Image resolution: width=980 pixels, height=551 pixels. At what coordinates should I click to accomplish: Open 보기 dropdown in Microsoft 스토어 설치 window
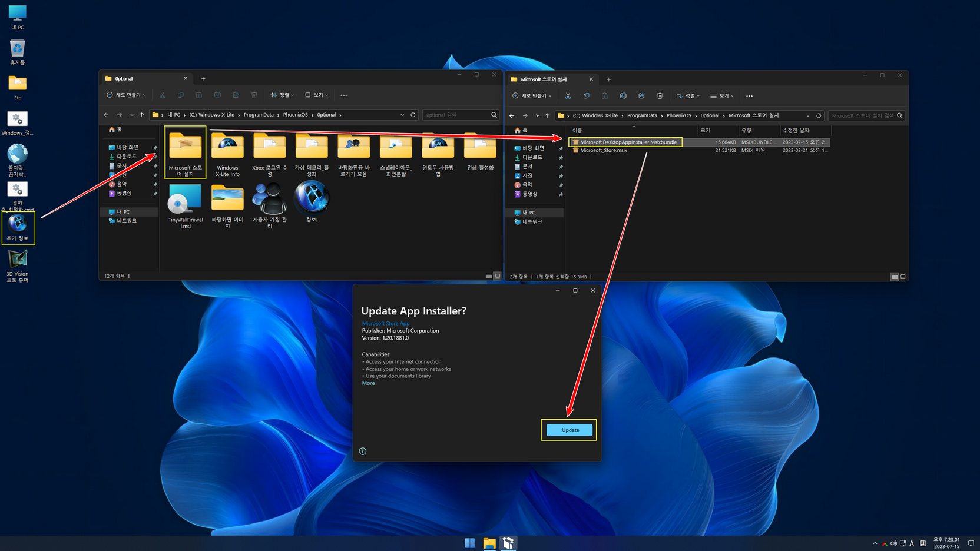pyautogui.click(x=722, y=95)
